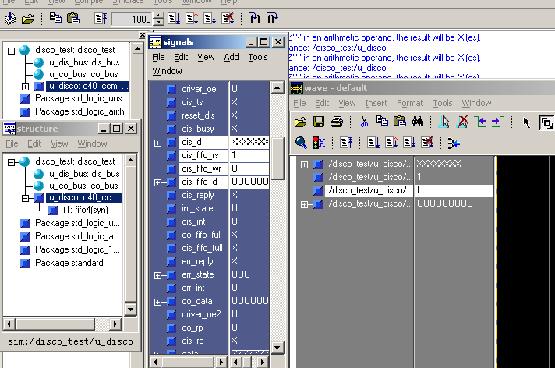Click the structure window vertical scrollbar down arrow
Screen dimensions: 555x368
[131, 309]
